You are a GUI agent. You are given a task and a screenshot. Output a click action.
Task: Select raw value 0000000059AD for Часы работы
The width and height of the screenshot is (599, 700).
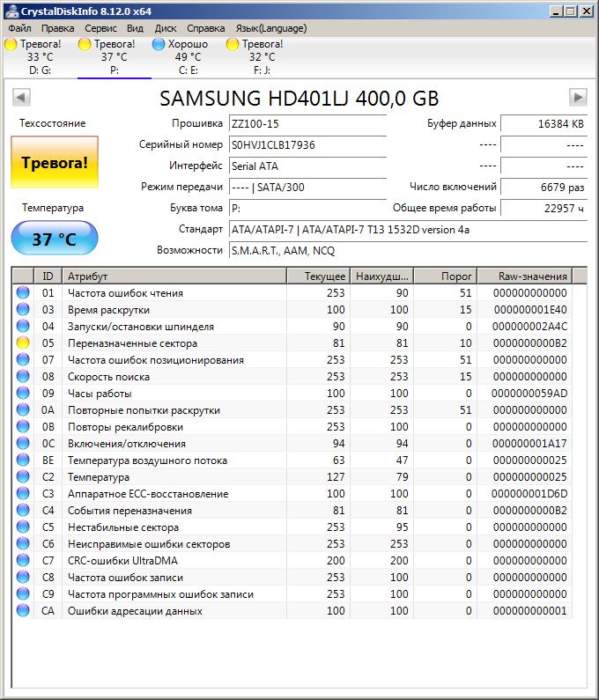(529, 394)
